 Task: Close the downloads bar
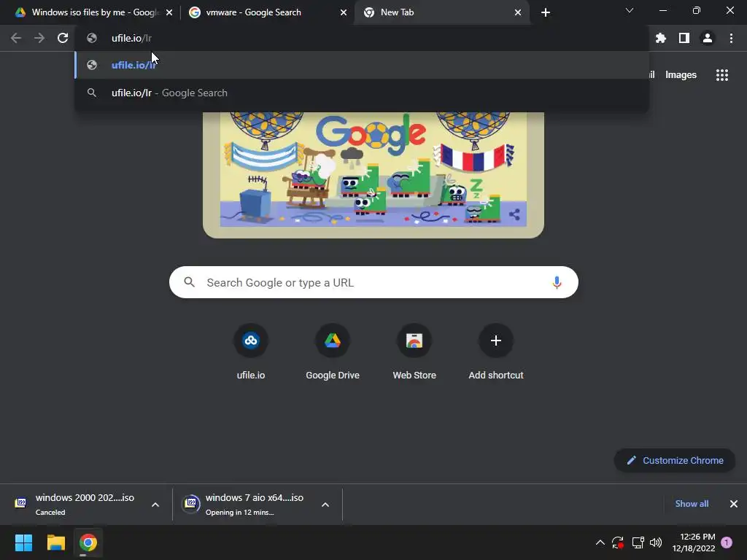(x=734, y=504)
